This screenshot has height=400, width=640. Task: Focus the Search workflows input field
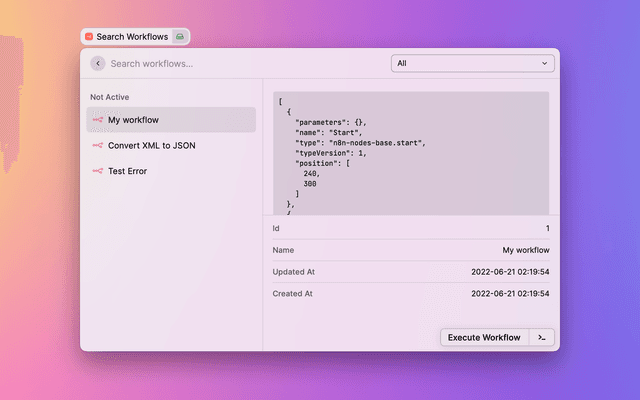[x=240, y=63]
